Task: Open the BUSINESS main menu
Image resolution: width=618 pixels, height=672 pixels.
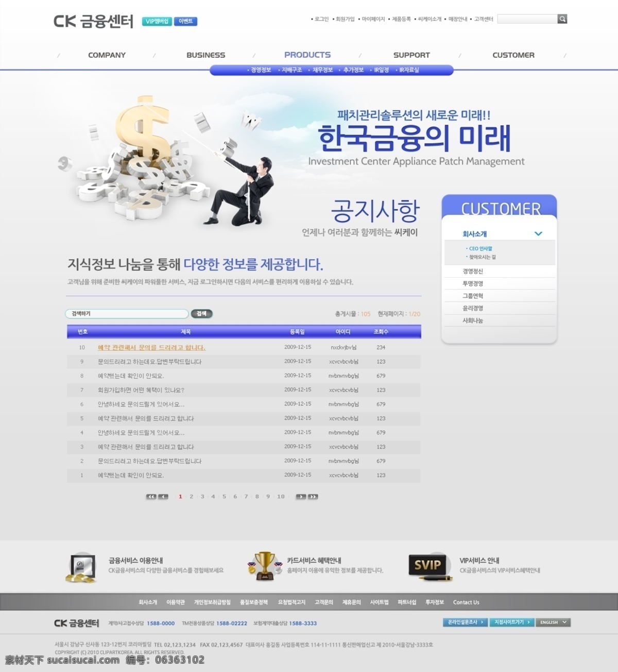Action: pyautogui.click(x=205, y=55)
